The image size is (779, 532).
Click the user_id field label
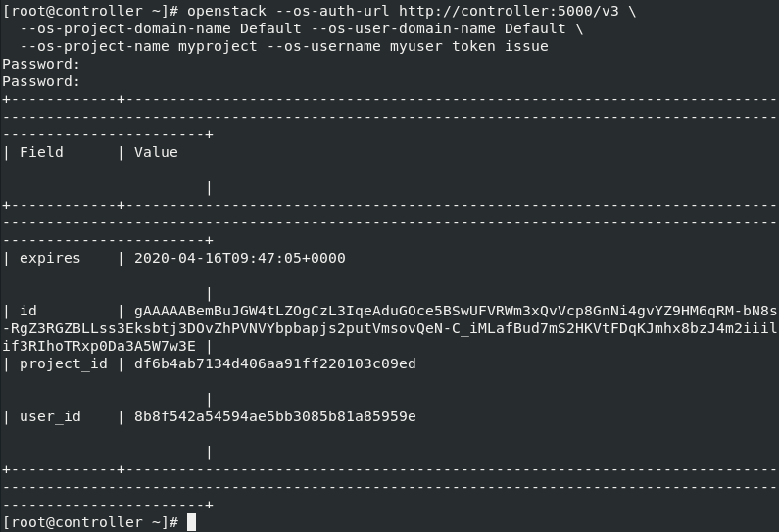click(50, 417)
